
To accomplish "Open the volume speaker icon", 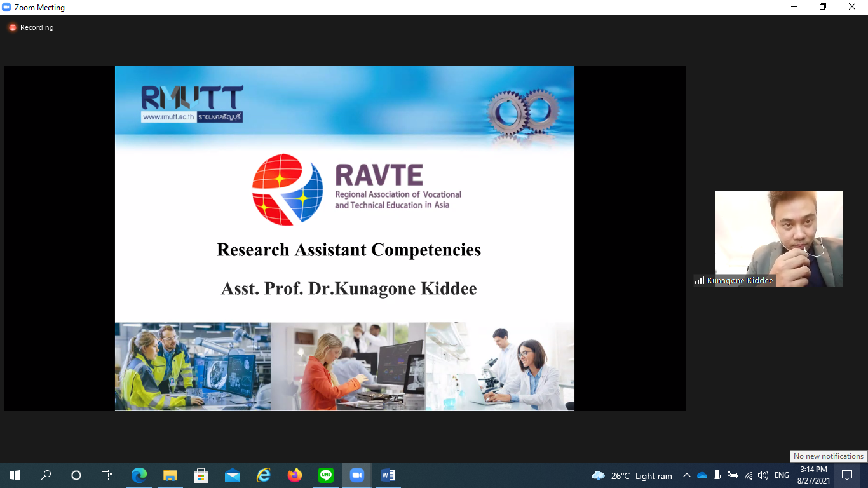I will point(763,475).
